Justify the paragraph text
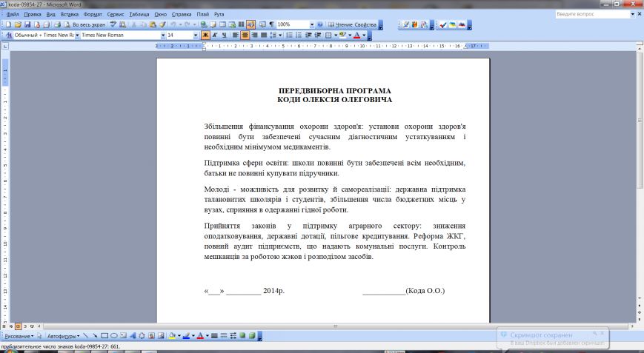Viewport: 644px width, 353px height. point(264,36)
